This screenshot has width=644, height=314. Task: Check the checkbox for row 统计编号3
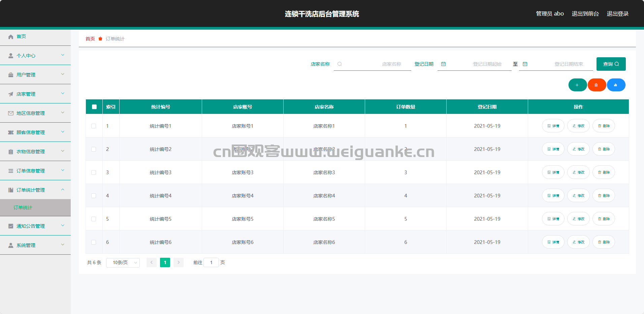(94, 172)
